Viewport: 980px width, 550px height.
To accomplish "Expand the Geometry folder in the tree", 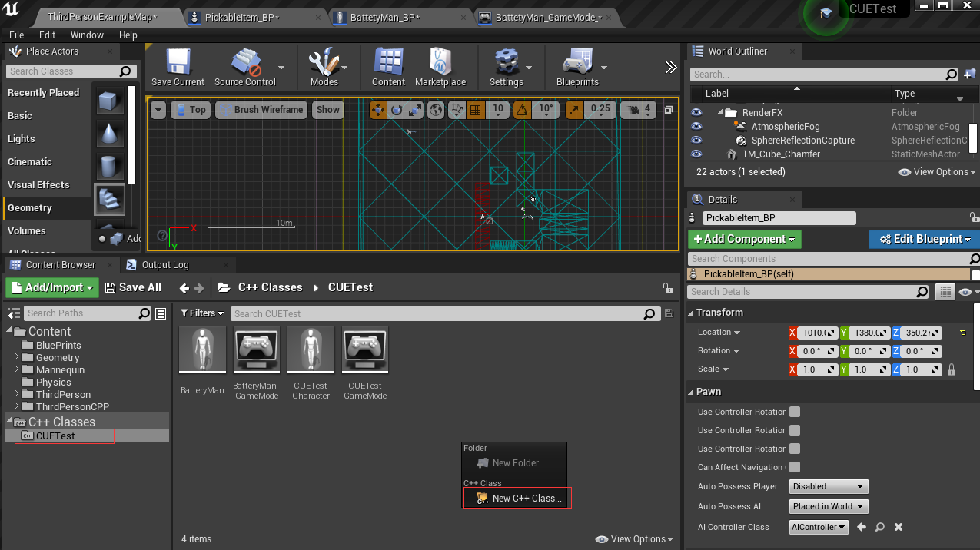I will click(x=17, y=357).
